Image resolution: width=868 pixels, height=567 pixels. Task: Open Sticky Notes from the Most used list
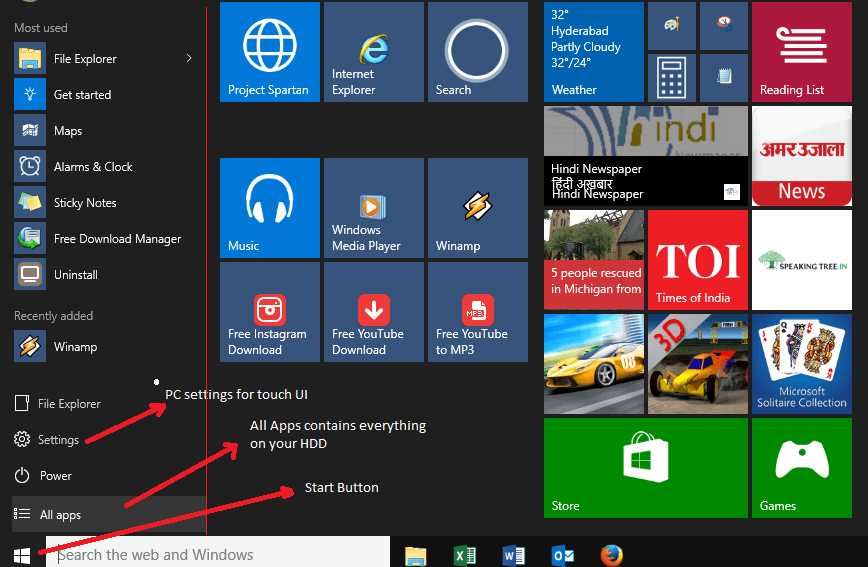(x=108, y=203)
